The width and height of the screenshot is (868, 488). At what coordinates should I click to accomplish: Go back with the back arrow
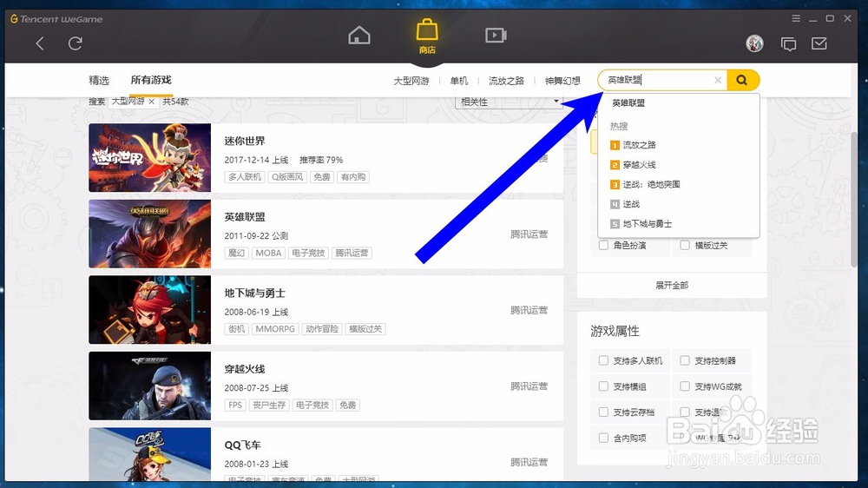coord(40,43)
